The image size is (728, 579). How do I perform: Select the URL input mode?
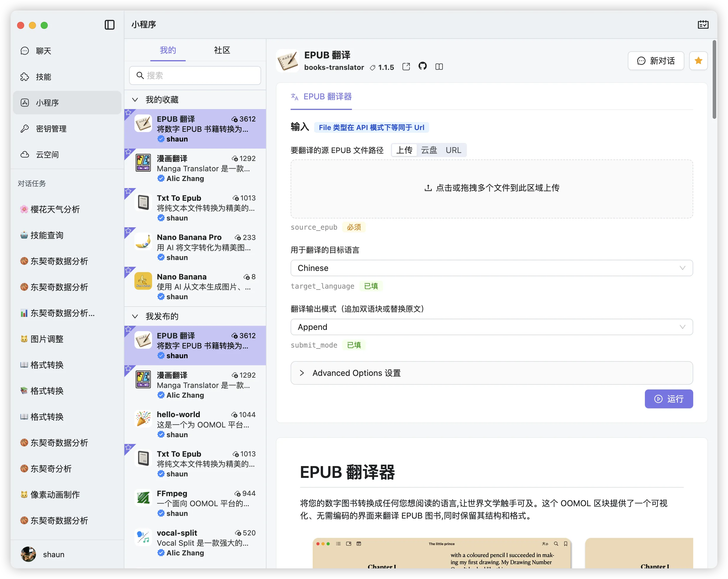point(454,150)
